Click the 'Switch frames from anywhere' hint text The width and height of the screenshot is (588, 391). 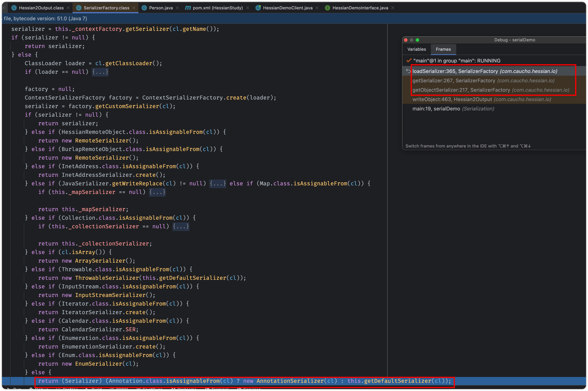468,146
